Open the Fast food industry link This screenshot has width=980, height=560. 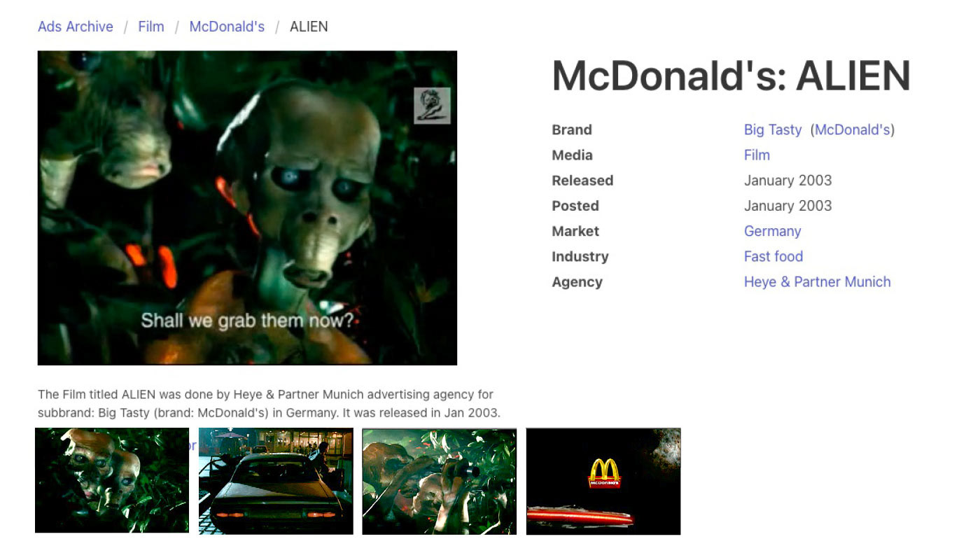(x=773, y=256)
